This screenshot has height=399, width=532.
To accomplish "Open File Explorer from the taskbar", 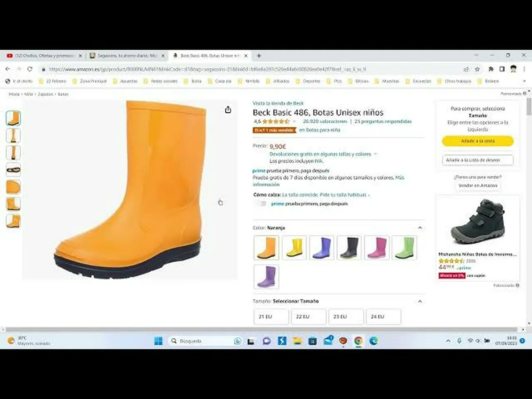I will tap(297, 341).
